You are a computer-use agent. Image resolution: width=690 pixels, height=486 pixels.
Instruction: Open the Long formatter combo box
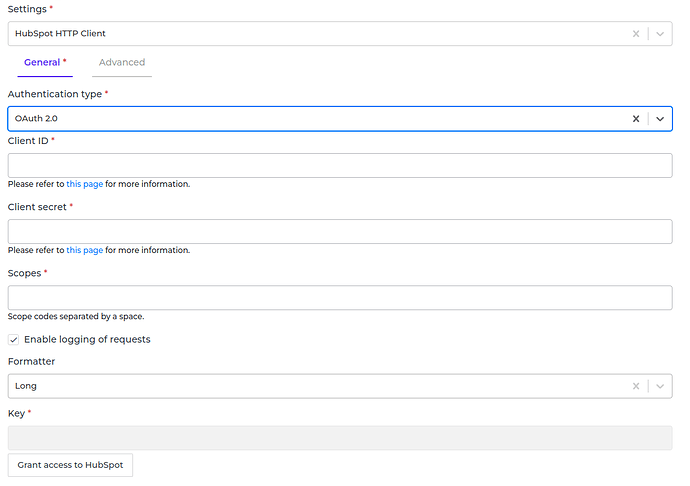click(340, 387)
